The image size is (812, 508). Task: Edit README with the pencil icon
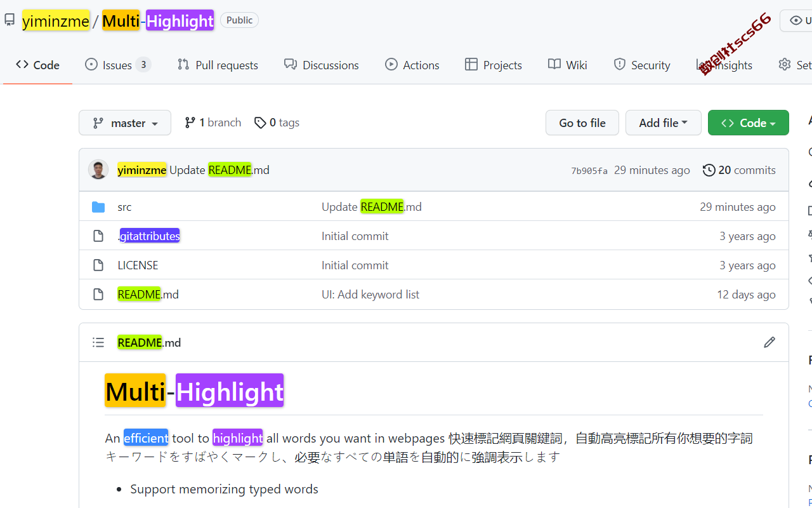tap(769, 342)
